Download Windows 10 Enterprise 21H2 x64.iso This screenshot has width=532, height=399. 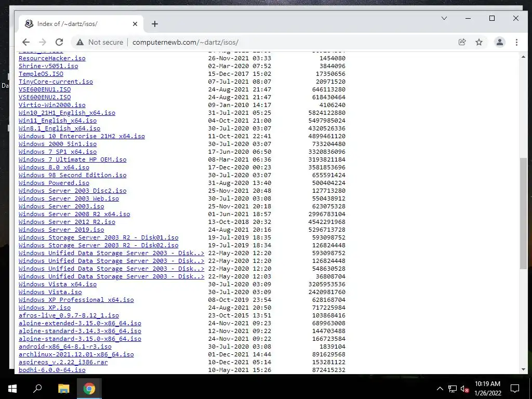pos(82,136)
